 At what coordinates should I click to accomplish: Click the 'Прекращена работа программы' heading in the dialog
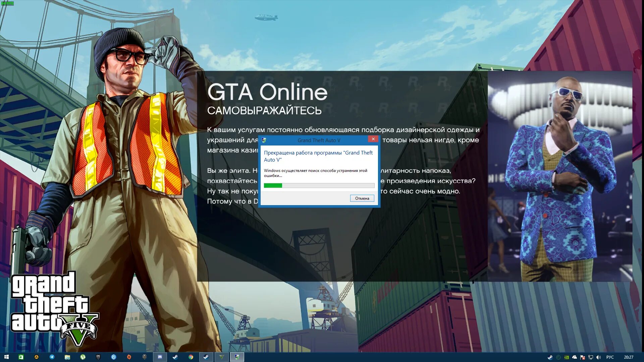click(x=318, y=156)
